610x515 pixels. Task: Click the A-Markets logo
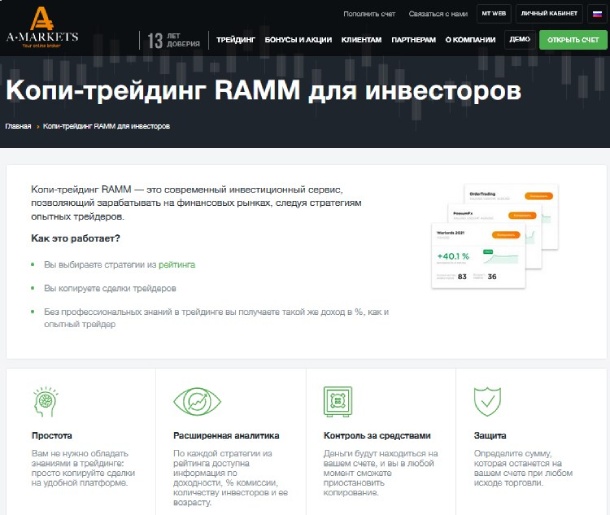[x=42, y=27]
